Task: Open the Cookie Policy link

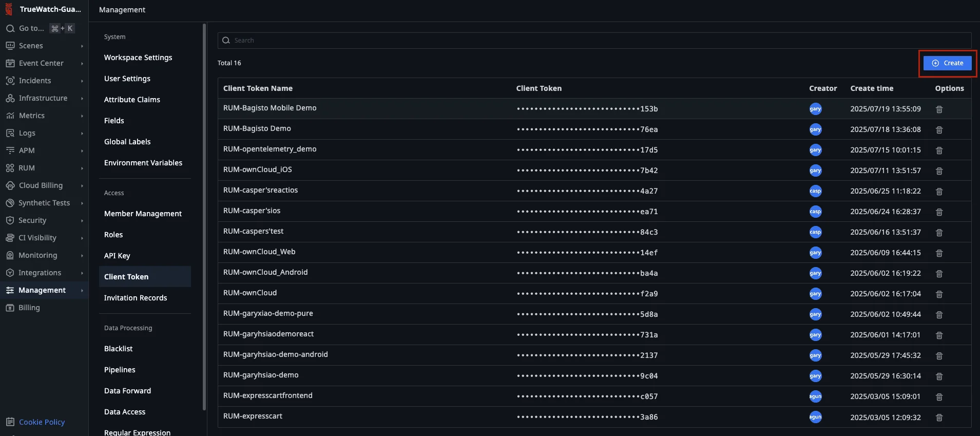Action: [x=42, y=422]
